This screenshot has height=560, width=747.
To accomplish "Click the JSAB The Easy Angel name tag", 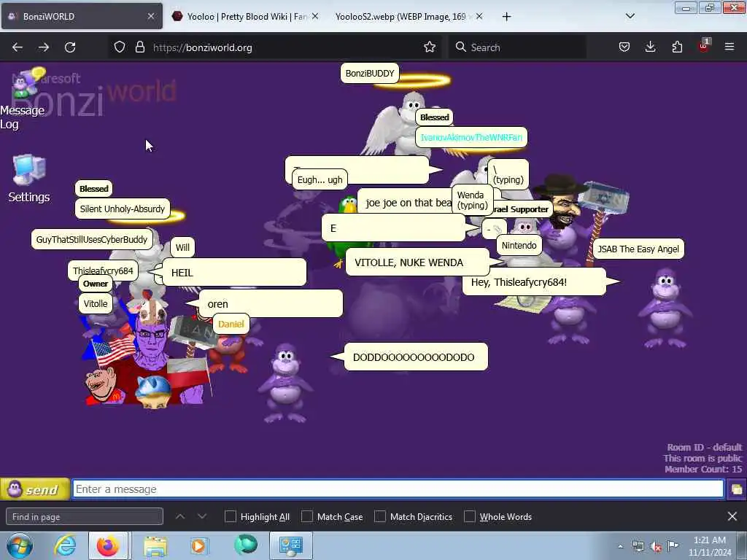I will coord(638,249).
